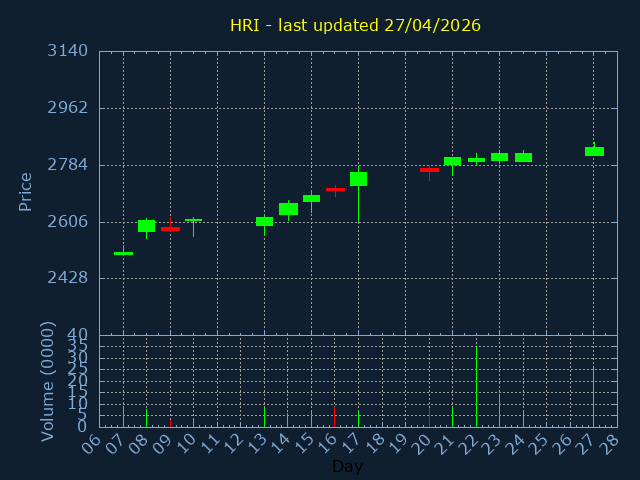Click the green candlestick on day 13
The height and width of the screenshot is (480, 640).
click(264, 221)
